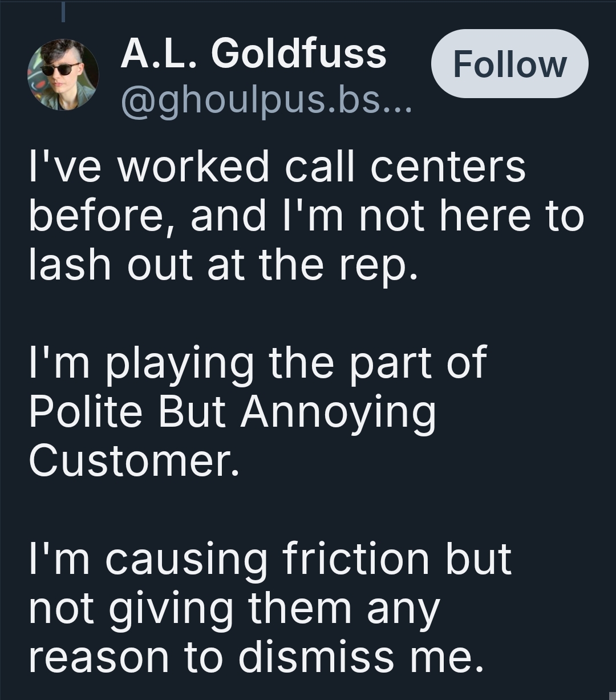Click the scrollbar fragment at bottom right corner
This screenshot has width=616, height=700.
click(613, 696)
